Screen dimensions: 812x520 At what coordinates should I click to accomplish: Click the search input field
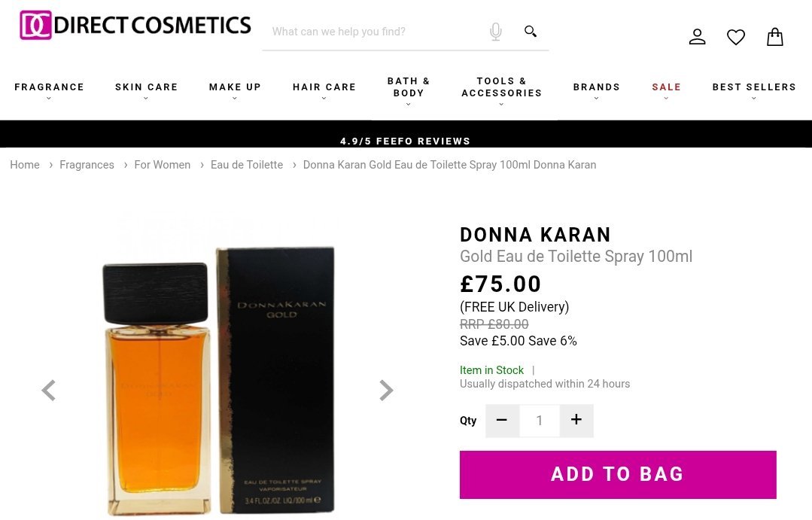coord(369,32)
